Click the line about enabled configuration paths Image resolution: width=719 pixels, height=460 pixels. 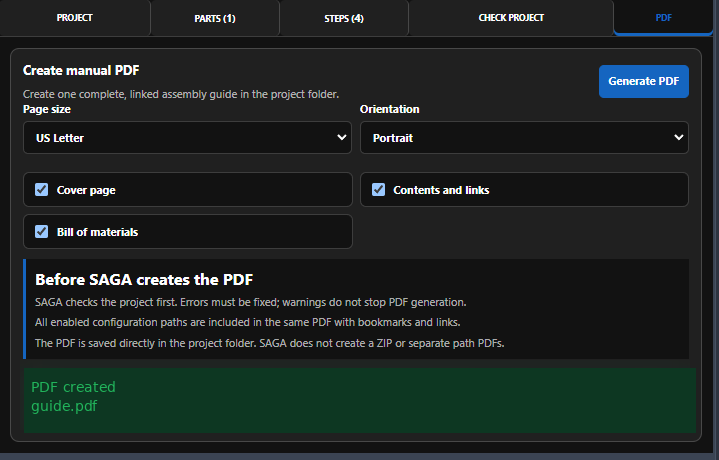coord(248,322)
